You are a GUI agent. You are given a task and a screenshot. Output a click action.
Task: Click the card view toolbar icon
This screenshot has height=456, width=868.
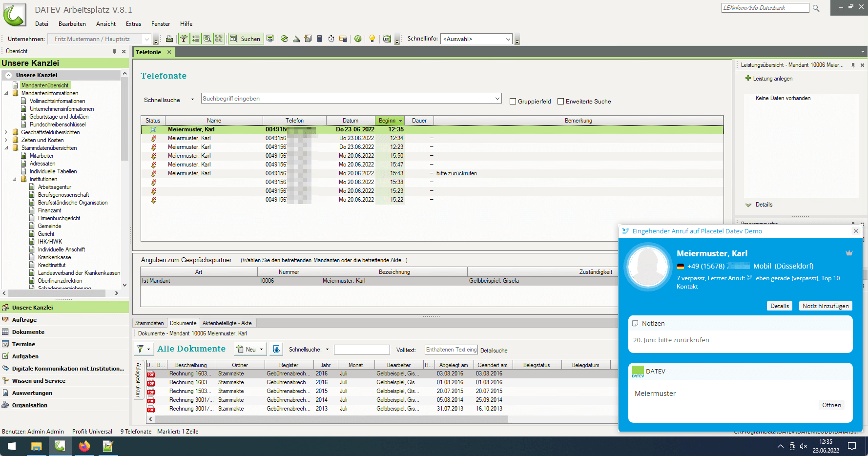[x=219, y=39]
